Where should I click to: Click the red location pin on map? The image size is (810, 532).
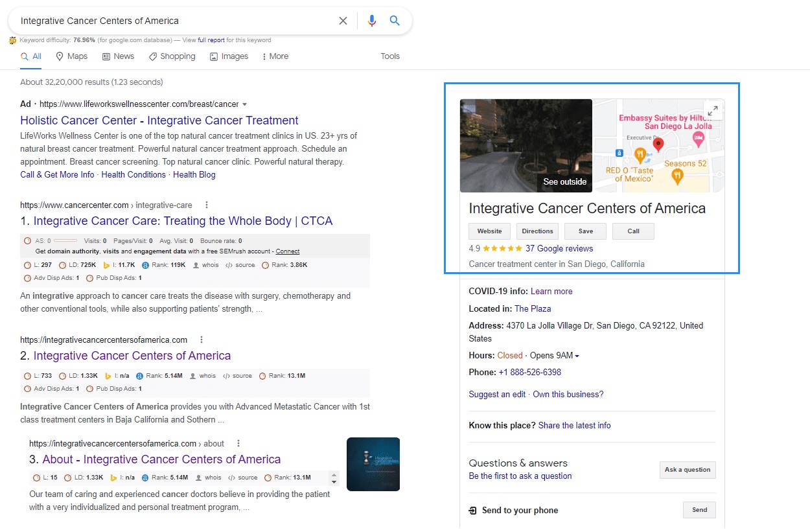(x=658, y=144)
